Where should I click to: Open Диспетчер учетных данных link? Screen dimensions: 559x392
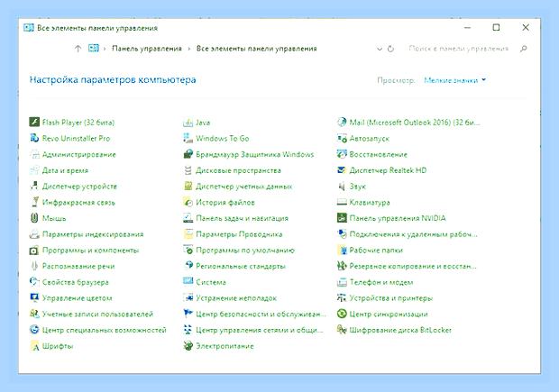coord(243,186)
